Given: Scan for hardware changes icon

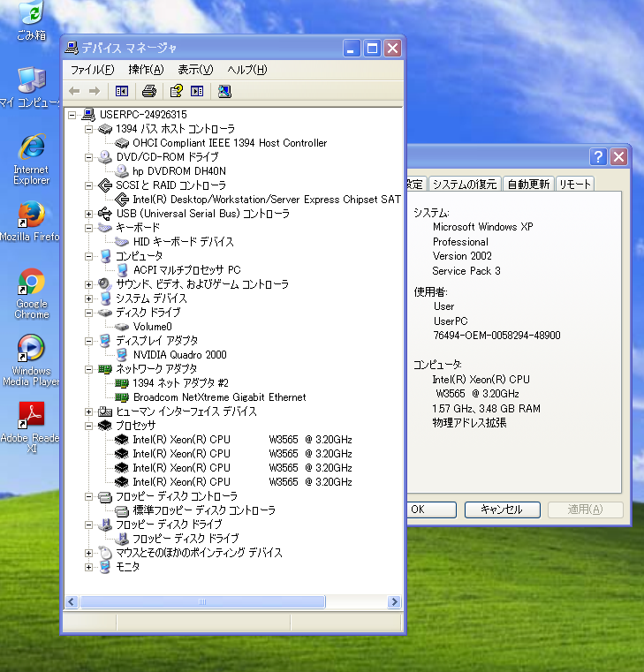Looking at the screenshot, I should (x=224, y=91).
